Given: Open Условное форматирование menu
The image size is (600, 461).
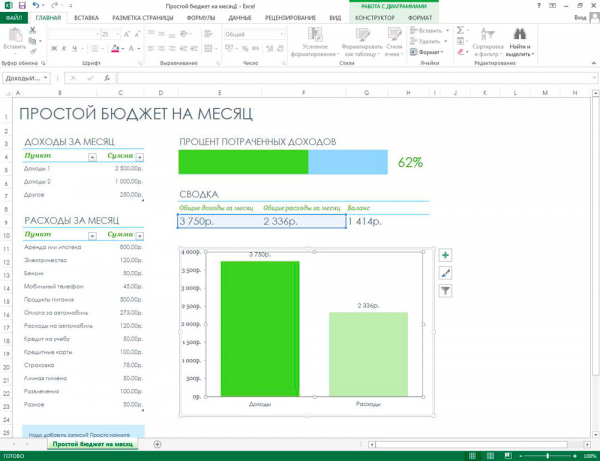Looking at the screenshot, I should (315, 42).
